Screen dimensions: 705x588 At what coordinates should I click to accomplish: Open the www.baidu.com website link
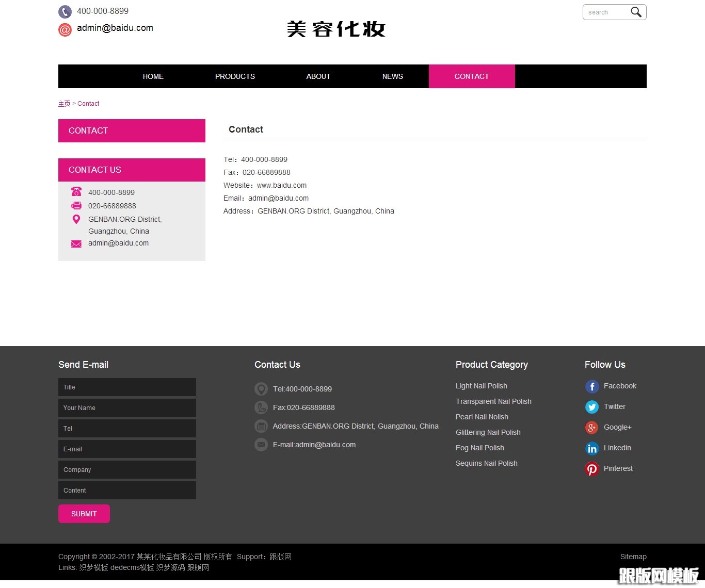282,185
